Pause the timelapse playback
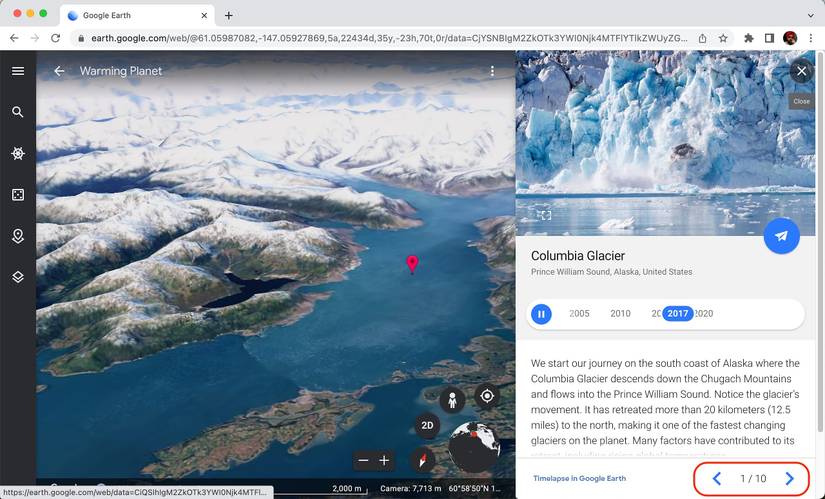This screenshot has height=499, width=825. coord(541,314)
